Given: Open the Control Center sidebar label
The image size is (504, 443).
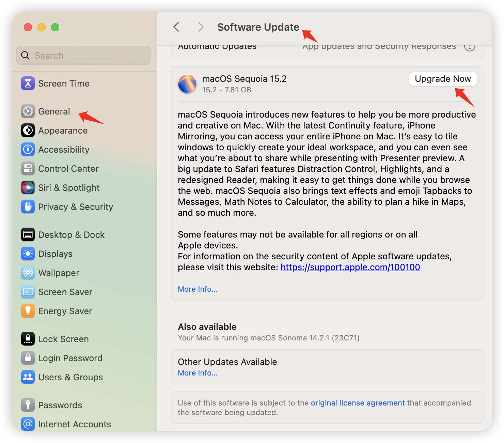Looking at the screenshot, I should (x=68, y=169).
